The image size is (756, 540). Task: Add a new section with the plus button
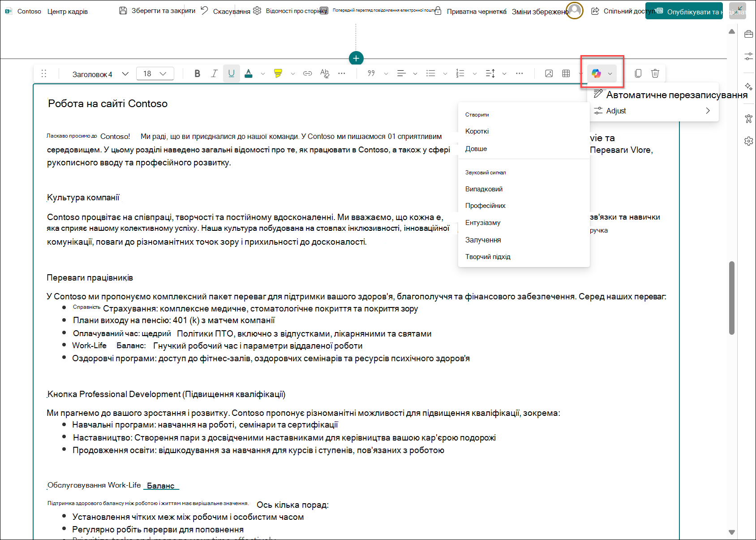click(x=356, y=58)
